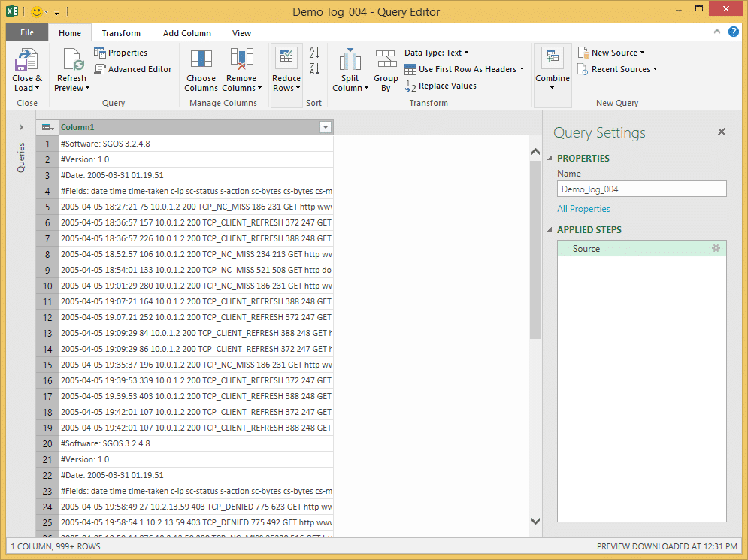Image resolution: width=748 pixels, height=560 pixels.
Task: Click the Close & Load icon
Action: click(x=27, y=59)
